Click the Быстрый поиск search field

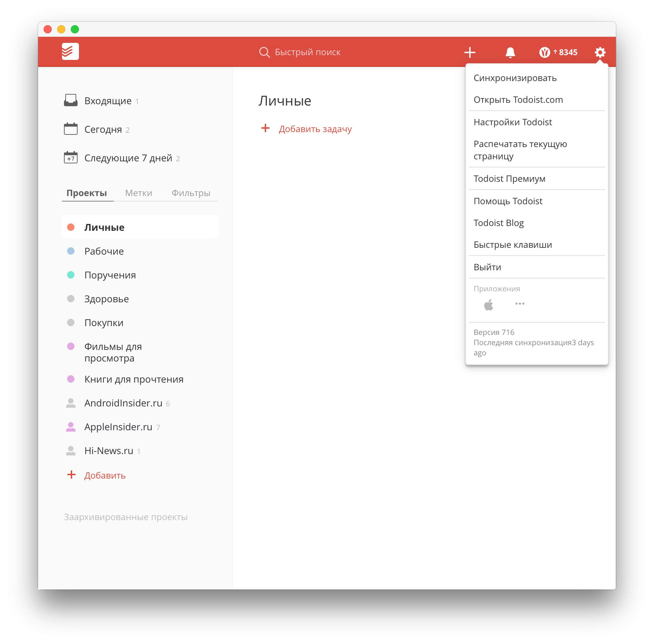tap(308, 52)
